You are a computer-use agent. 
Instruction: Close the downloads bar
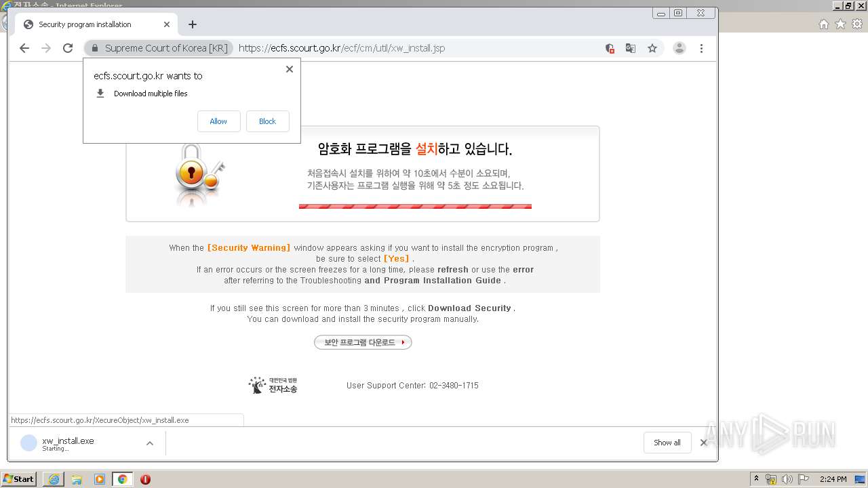[703, 443]
